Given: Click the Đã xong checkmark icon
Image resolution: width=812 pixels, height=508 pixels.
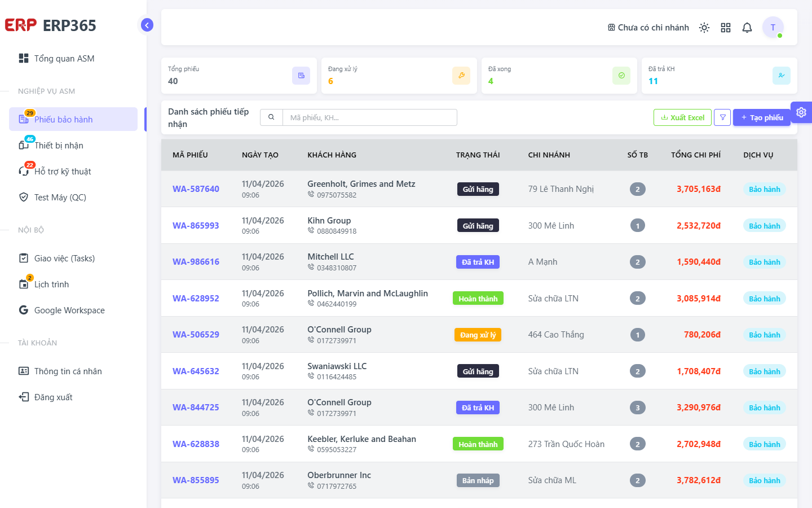Looking at the screenshot, I should click(x=621, y=76).
